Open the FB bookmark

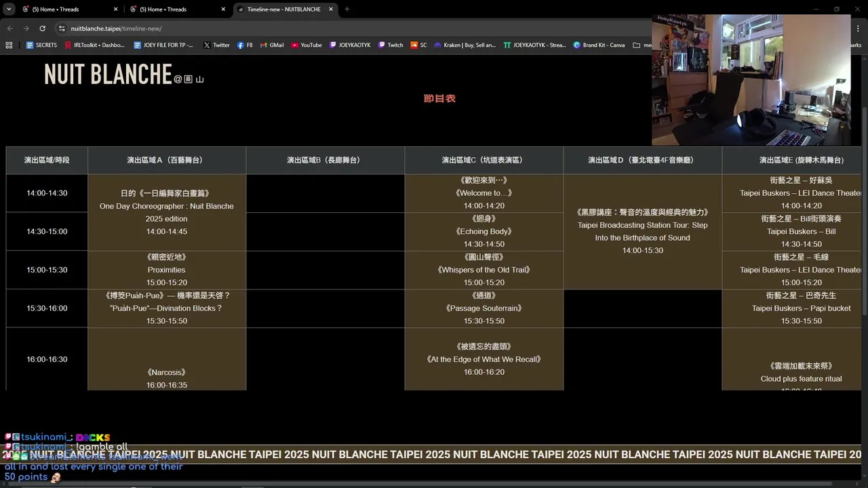click(x=245, y=45)
